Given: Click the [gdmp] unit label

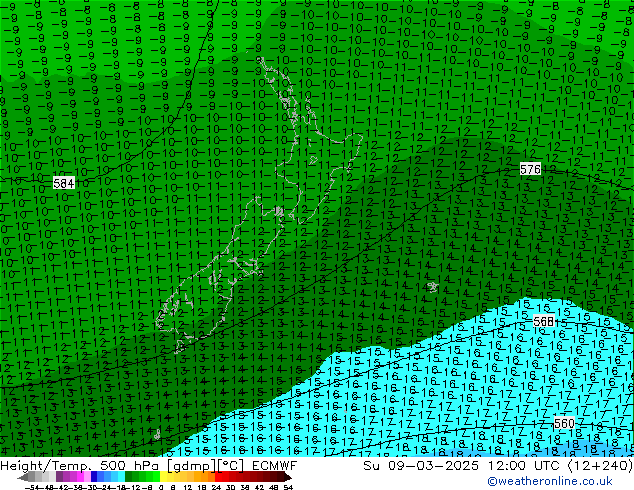Looking at the screenshot, I should point(192,466).
